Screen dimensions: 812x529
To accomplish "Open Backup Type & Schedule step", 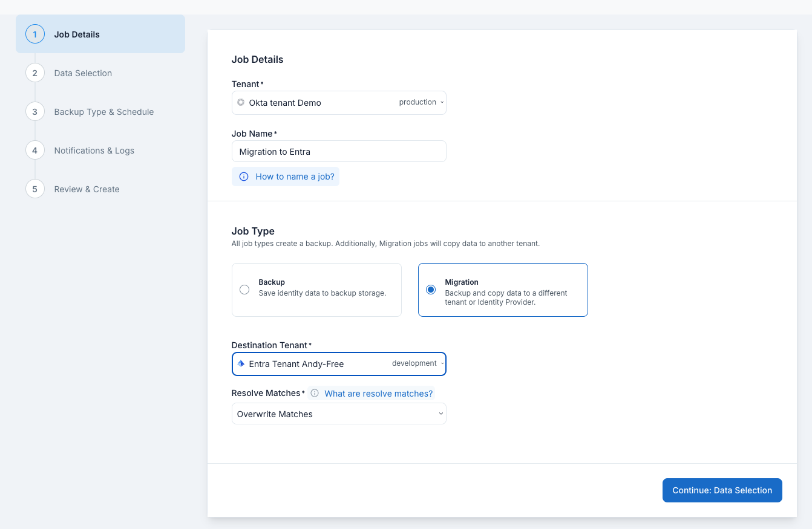I will [103, 112].
